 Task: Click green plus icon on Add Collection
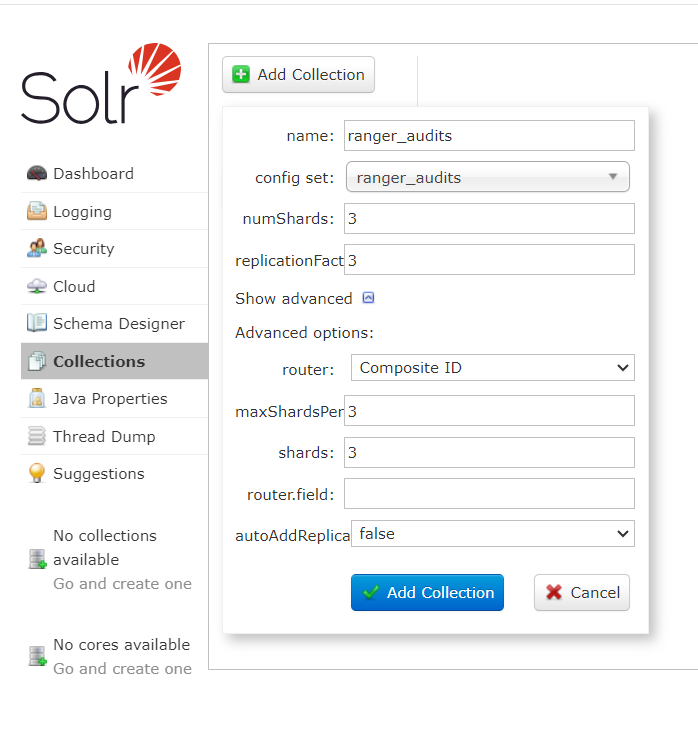click(241, 75)
